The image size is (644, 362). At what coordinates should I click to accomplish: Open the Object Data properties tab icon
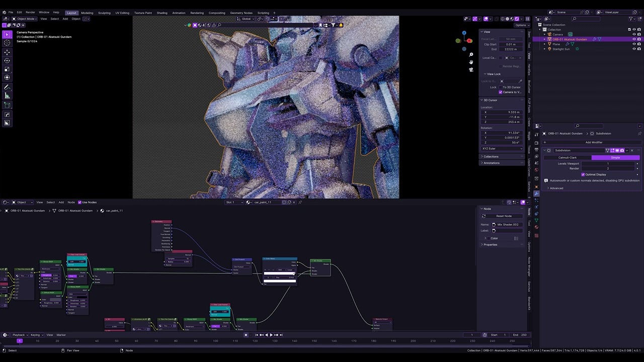tap(536, 221)
